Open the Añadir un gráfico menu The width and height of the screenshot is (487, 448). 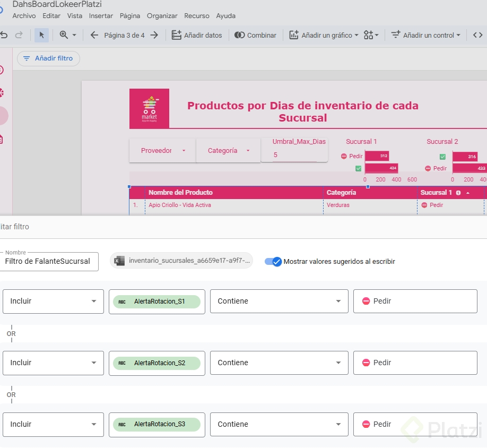pos(324,35)
